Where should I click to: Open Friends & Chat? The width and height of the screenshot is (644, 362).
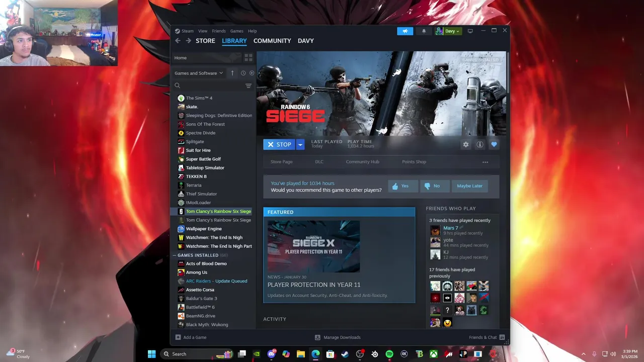click(x=487, y=337)
